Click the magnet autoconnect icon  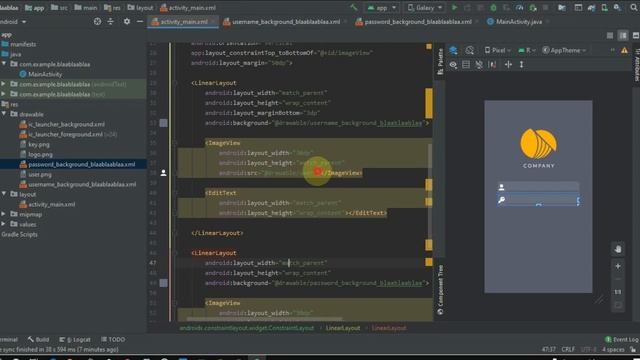(x=479, y=64)
